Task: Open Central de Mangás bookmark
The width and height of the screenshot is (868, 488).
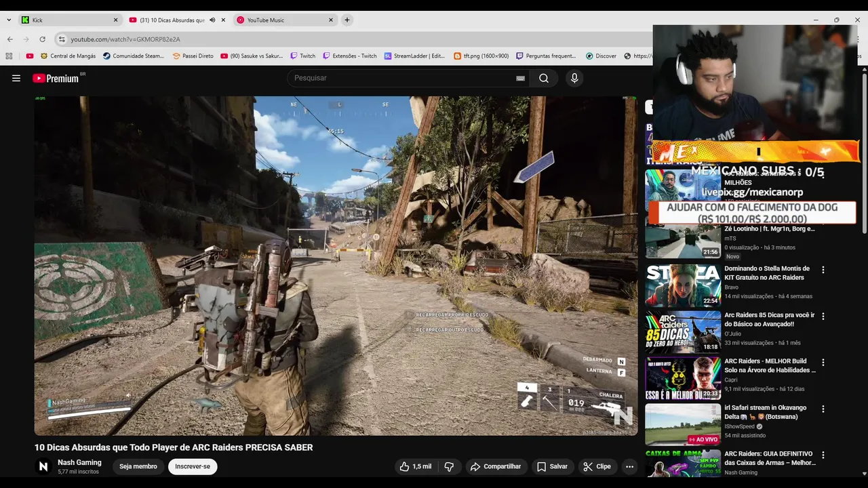Action: click(x=68, y=56)
